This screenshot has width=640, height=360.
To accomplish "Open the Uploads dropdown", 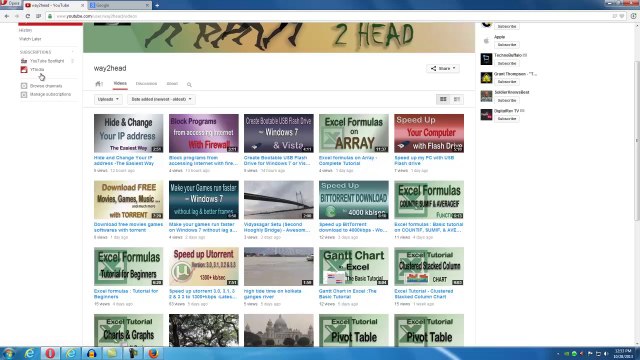I will click(108, 99).
